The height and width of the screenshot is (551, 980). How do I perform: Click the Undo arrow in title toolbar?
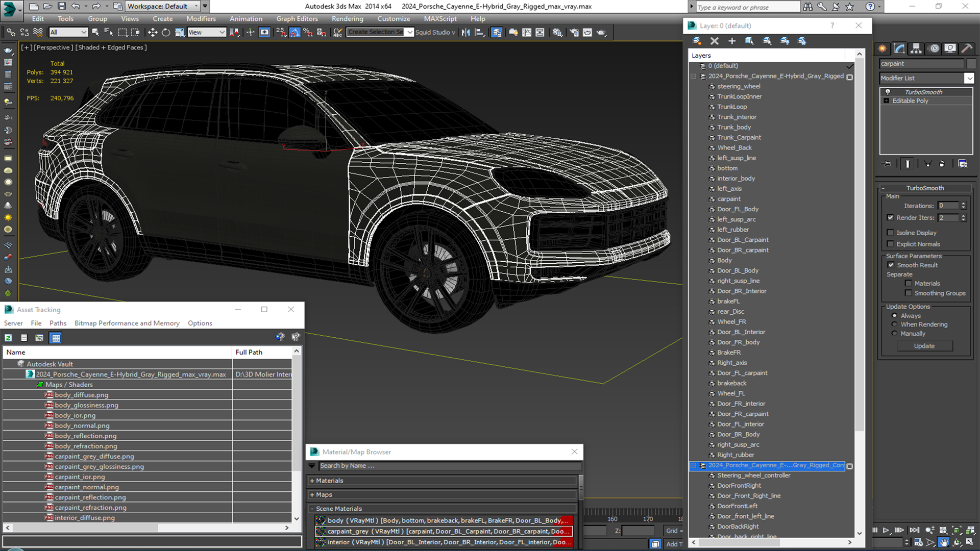pyautogui.click(x=76, y=6)
